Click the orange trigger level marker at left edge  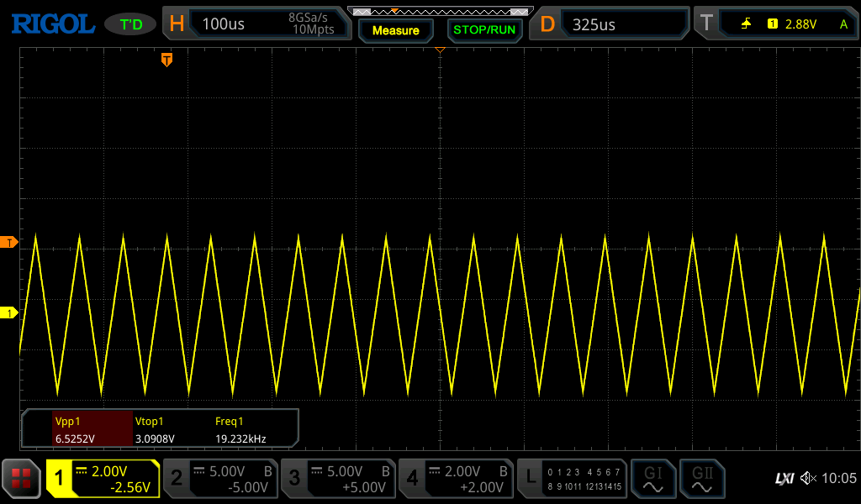[x=8, y=243]
